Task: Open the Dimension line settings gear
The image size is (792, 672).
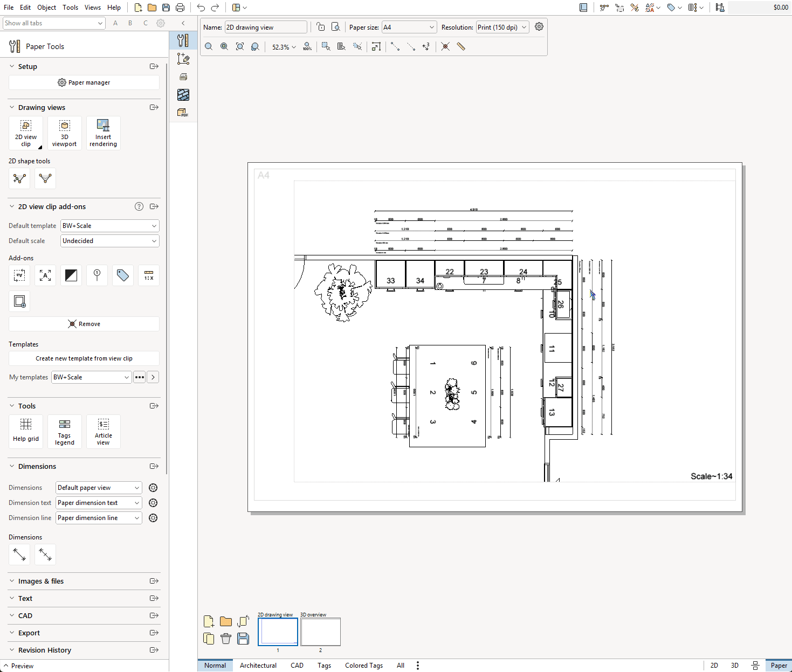Action: (153, 518)
